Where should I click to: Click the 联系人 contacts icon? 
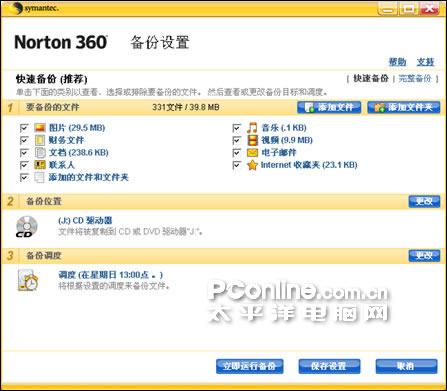pyautogui.click(x=40, y=165)
